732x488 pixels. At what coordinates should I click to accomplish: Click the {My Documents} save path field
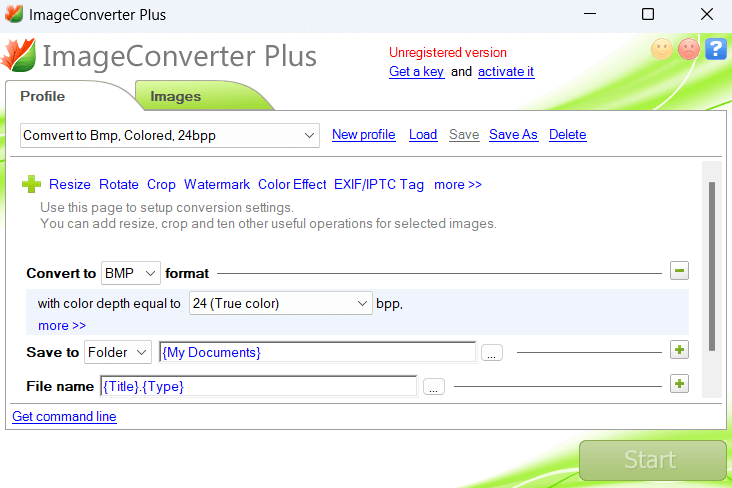317,352
